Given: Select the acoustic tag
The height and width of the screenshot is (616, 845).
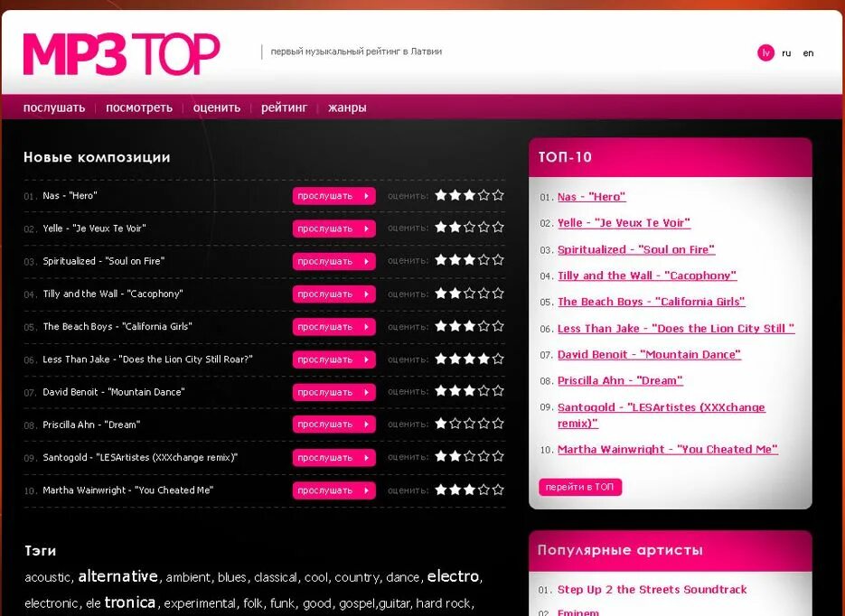Looking at the screenshot, I should coord(47,577).
